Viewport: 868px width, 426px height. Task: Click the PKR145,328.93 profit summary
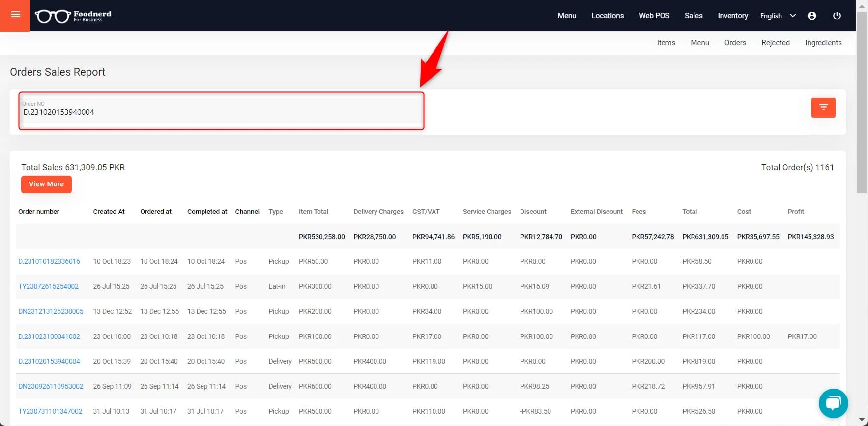point(810,237)
